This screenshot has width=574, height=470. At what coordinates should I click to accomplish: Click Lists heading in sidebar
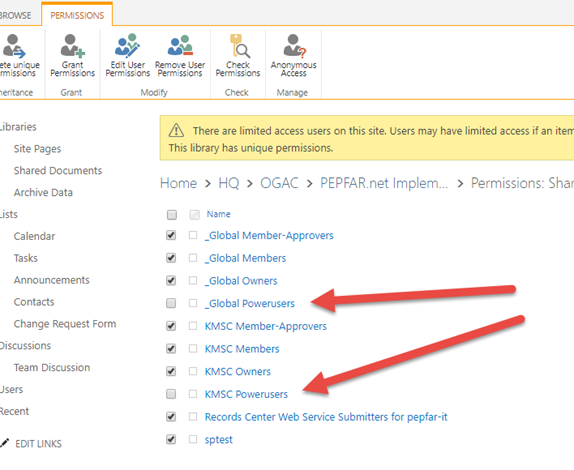point(9,214)
